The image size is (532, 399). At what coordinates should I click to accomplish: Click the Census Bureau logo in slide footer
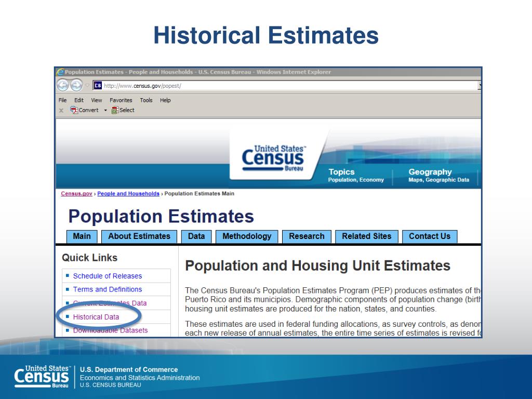(42, 377)
